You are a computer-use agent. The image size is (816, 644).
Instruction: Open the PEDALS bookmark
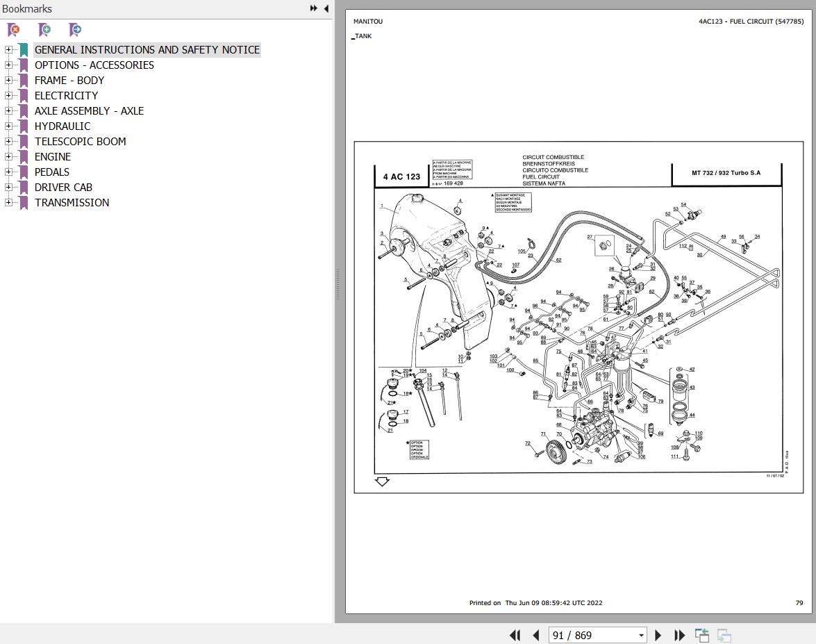tap(51, 172)
